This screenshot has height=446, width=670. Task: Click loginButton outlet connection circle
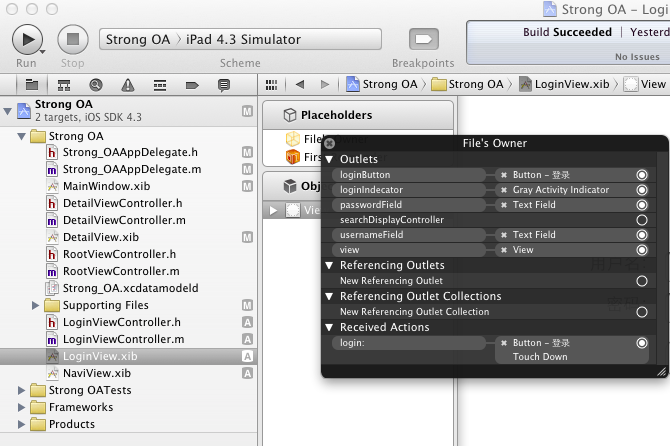pyautogui.click(x=642, y=175)
